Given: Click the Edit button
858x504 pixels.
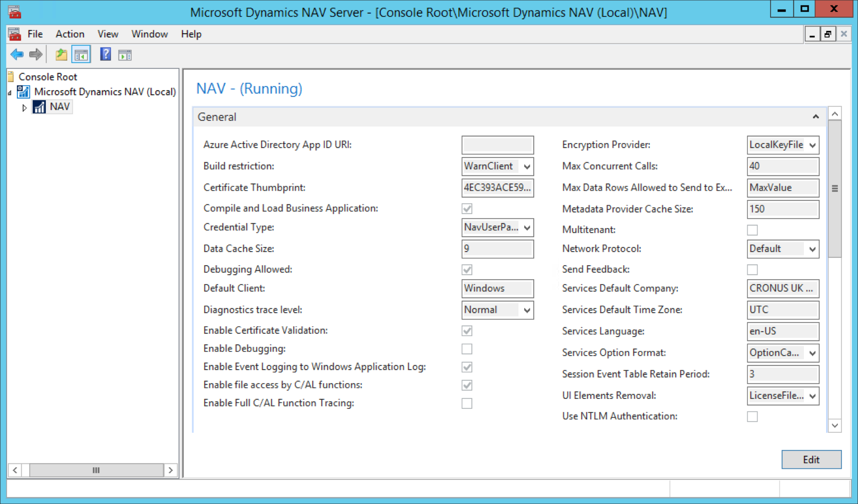Looking at the screenshot, I should coord(811,459).
